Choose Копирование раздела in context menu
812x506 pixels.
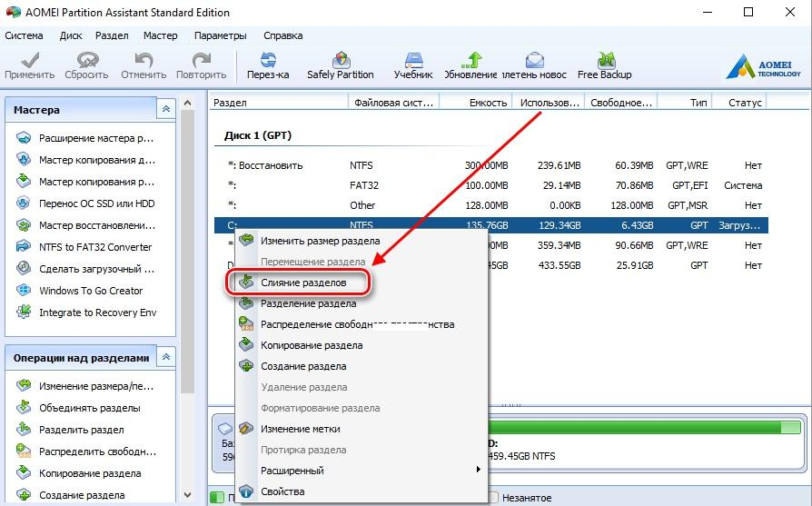[361, 345]
